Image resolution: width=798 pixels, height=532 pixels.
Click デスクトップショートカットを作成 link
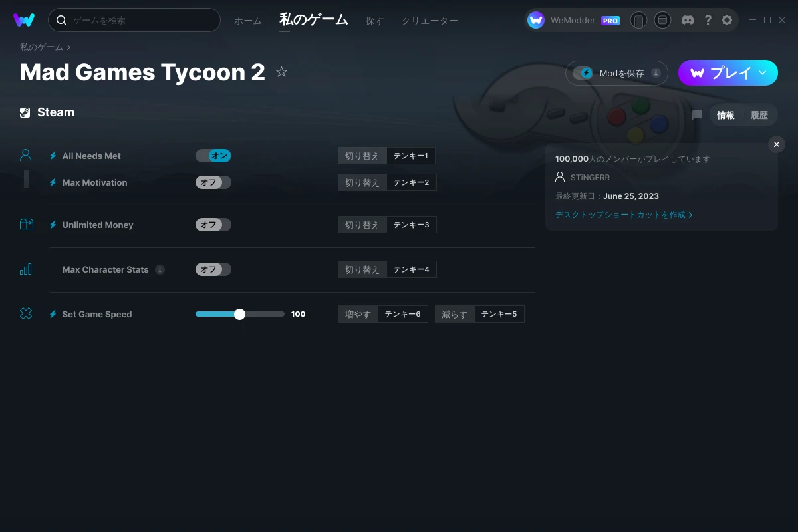coord(624,215)
